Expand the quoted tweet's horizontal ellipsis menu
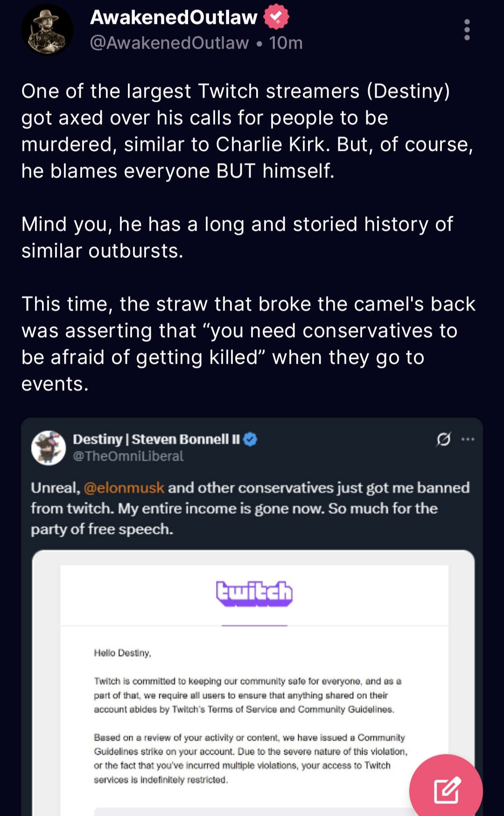 coord(468,439)
